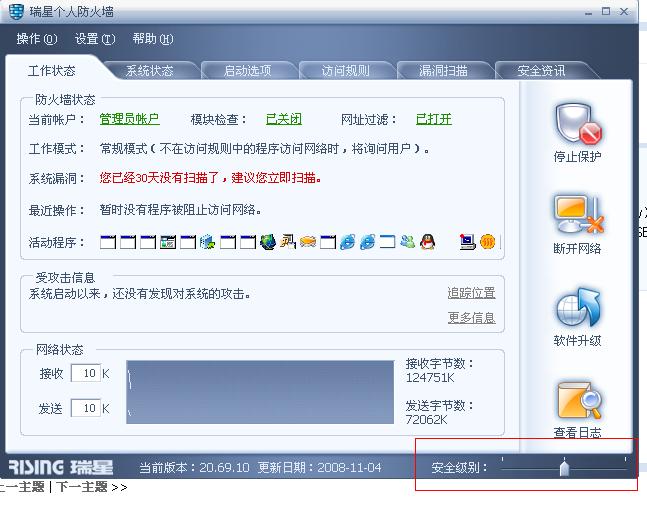Open 查看日志 log viewer icon
647x512 pixels.
point(577,401)
